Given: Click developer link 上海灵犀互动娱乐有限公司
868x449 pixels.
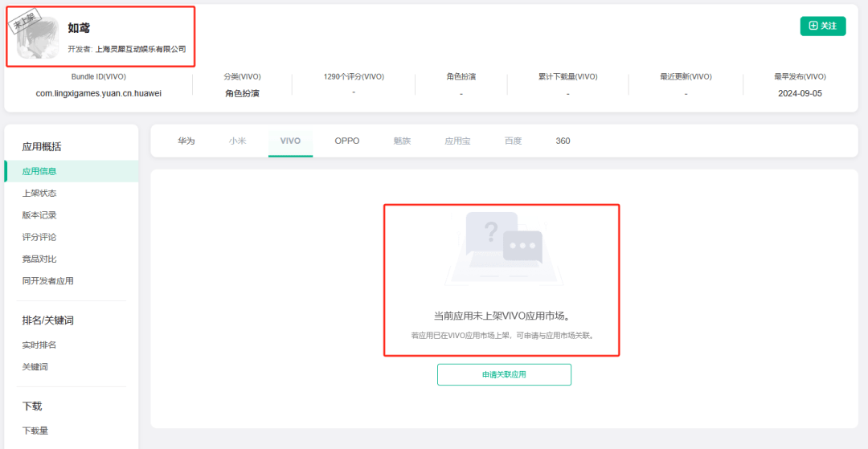Looking at the screenshot, I should [x=141, y=49].
